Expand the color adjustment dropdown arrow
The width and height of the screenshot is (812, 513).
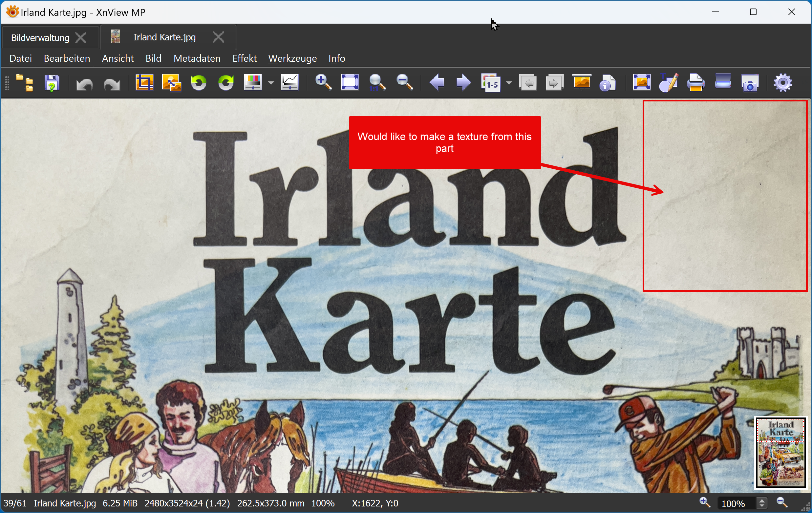pos(271,83)
